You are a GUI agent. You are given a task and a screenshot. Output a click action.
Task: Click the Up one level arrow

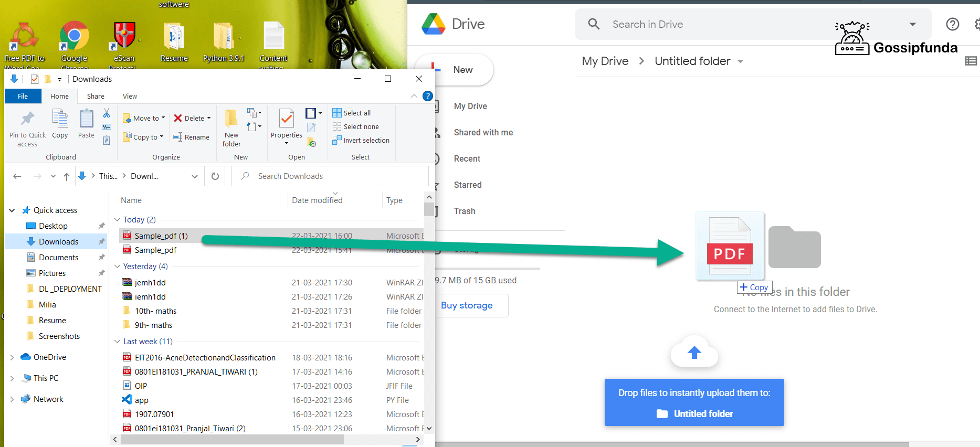67,176
